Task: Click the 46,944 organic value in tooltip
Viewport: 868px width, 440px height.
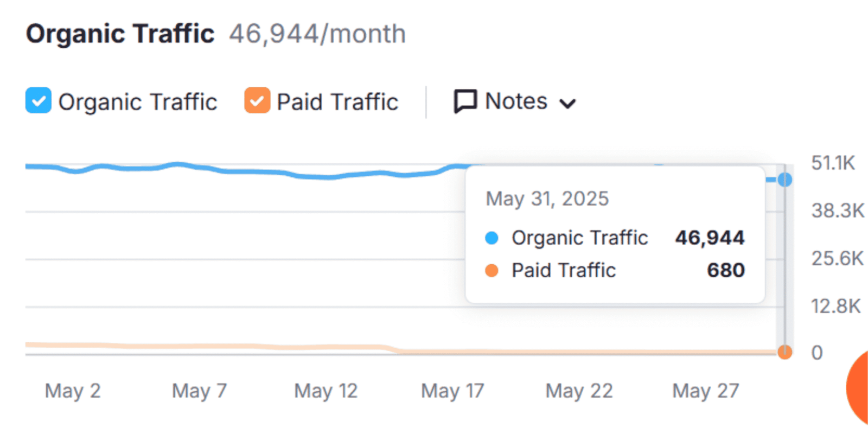Action: coord(710,238)
